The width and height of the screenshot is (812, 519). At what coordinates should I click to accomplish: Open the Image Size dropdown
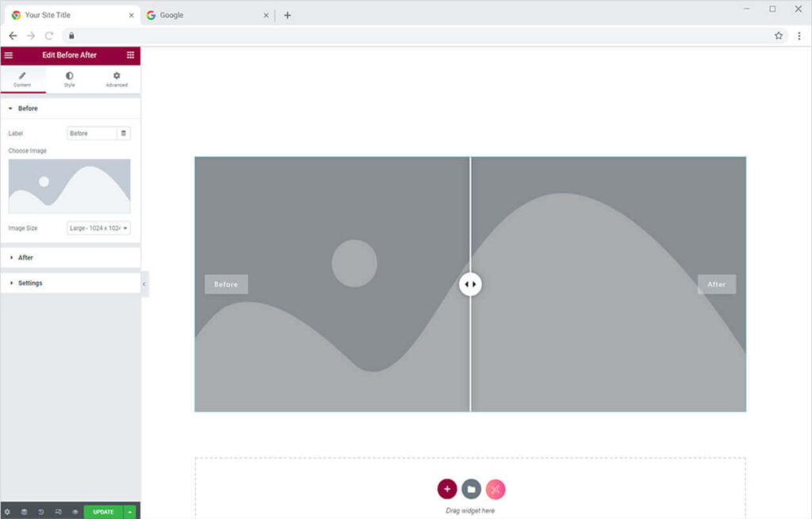pos(99,228)
